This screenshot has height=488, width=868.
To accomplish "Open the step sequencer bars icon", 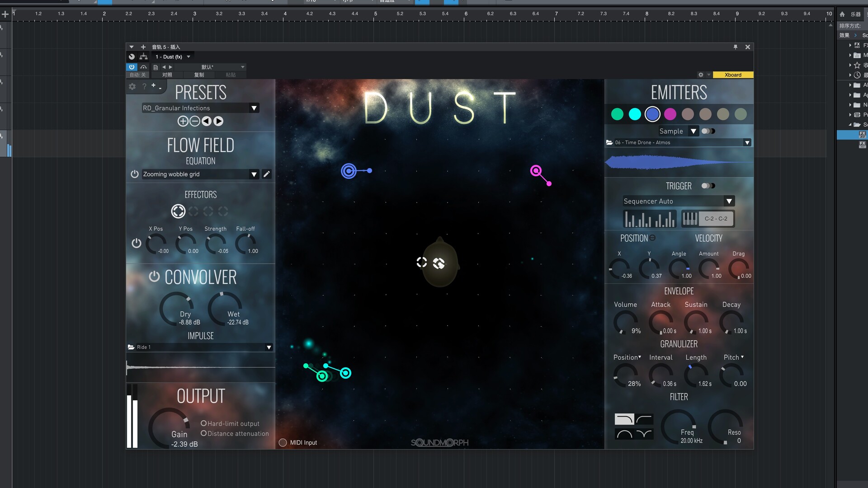I will [650, 219].
